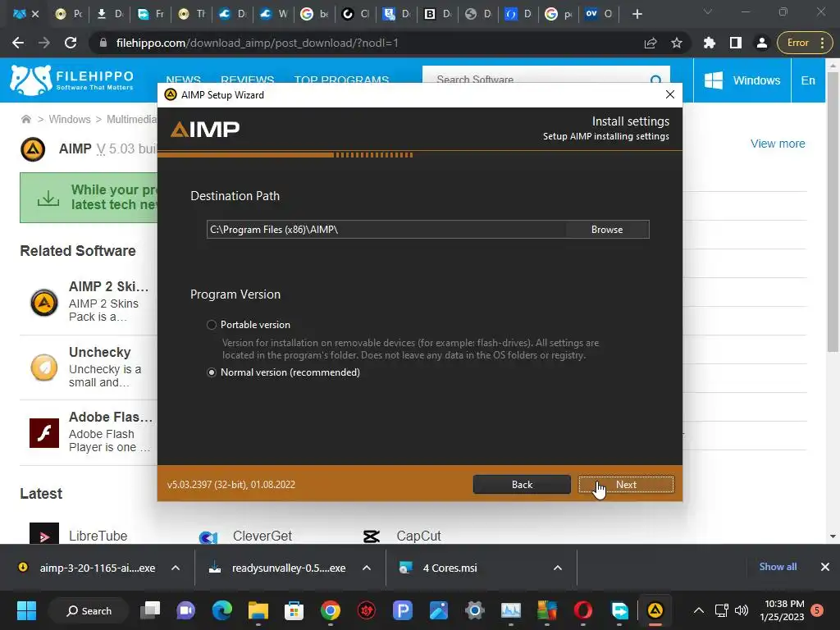Click the share page icon in address bar
Screen dimensions: 840x630
point(651,43)
